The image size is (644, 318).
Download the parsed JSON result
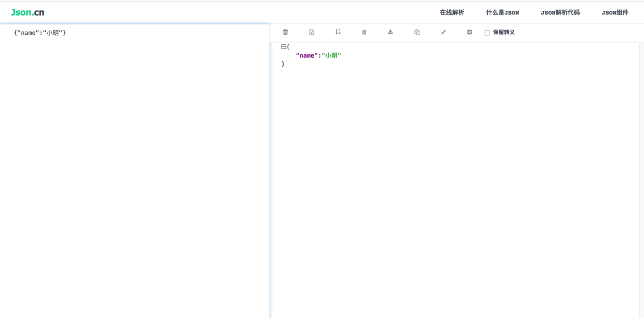coord(390,32)
